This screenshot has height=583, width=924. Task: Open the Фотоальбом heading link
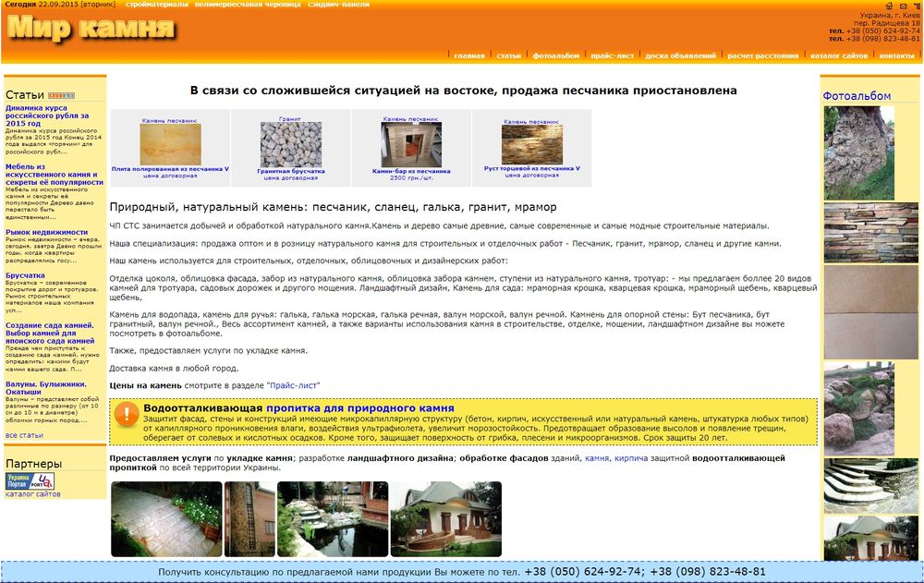(857, 95)
